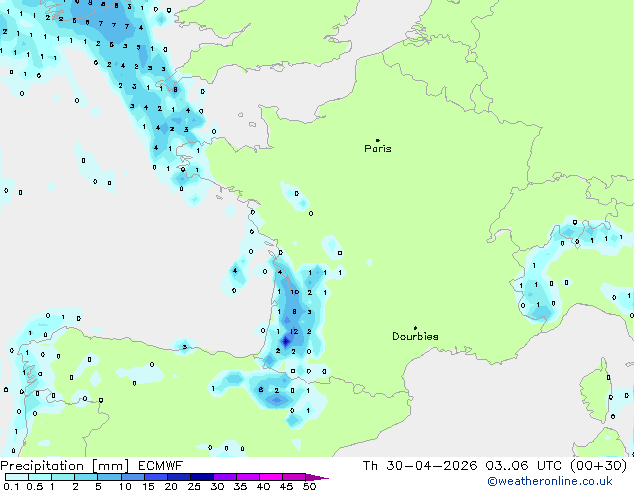The height and width of the screenshot is (490, 634).
Task: Click the legend scale label 25
Action: pos(194,486)
